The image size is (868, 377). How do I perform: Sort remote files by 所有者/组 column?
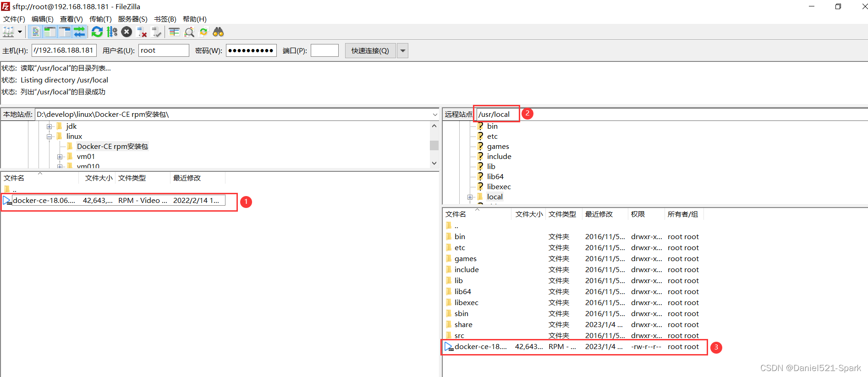[x=683, y=214]
